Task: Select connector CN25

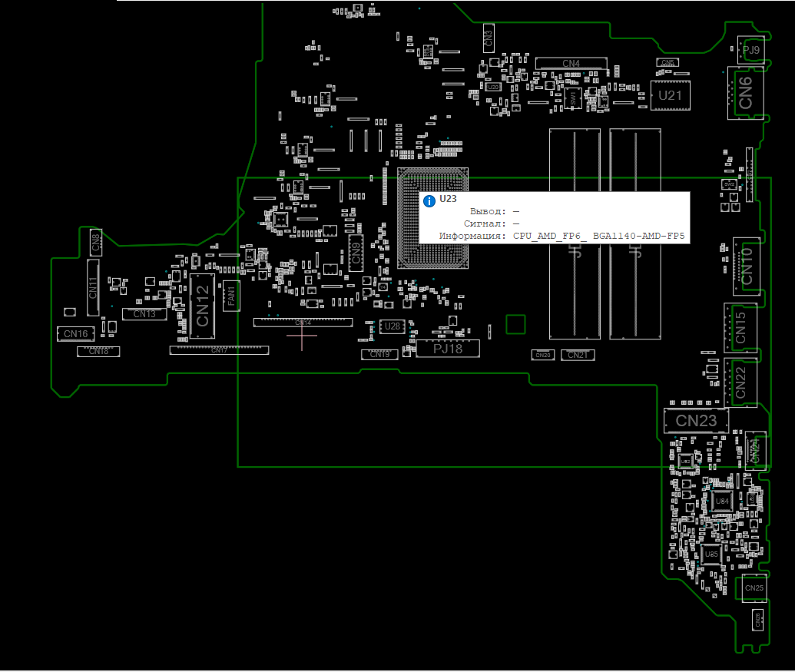Action: coord(754,588)
